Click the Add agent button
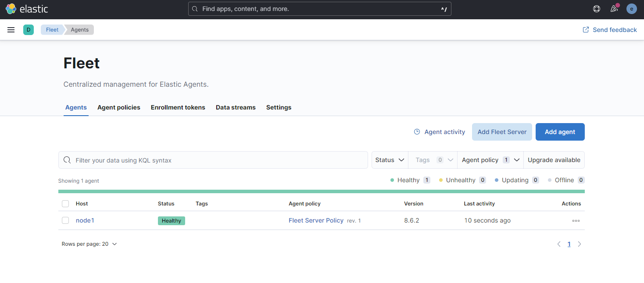The height and width of the screenshot is (283, 644). tap(560, 132)
